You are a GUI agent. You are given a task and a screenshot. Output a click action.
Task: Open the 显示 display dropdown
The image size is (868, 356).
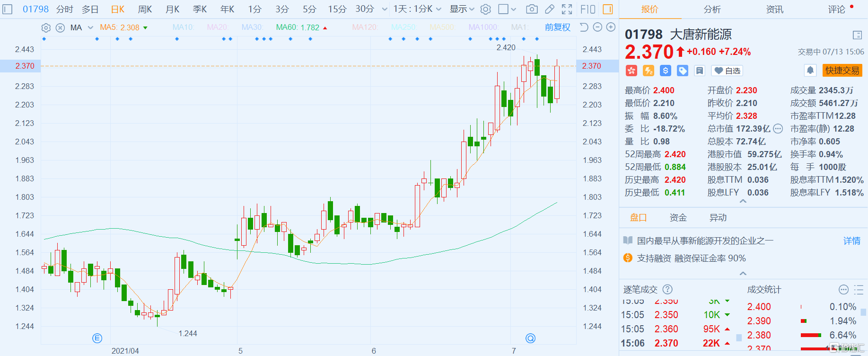tap(462, 9)
